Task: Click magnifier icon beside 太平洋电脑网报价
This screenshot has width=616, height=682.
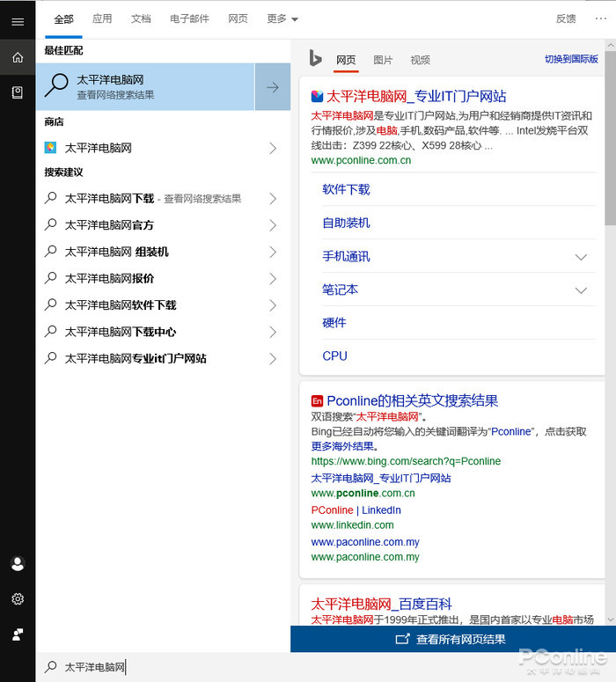Action: (x=50, y=277)
